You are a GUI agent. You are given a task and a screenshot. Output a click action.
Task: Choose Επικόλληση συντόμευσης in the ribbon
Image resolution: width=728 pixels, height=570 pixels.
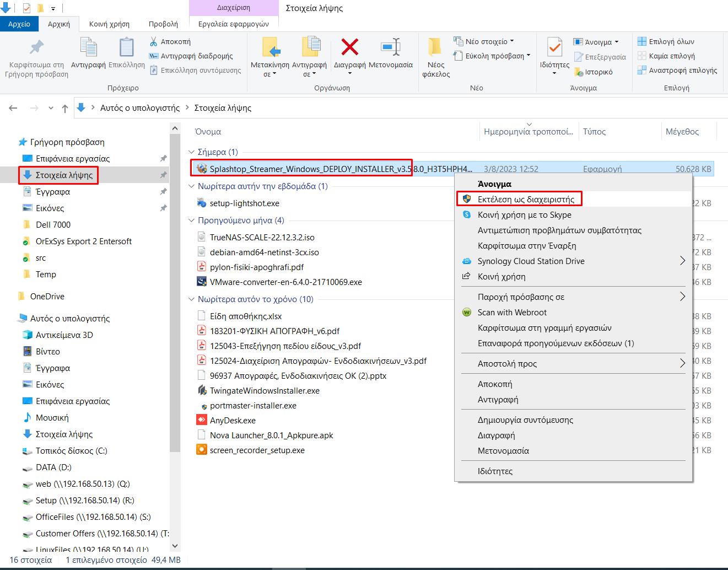[x=196, y=70]
